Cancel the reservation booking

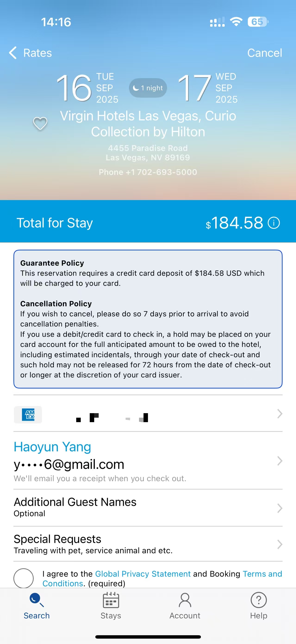(265, 53)
